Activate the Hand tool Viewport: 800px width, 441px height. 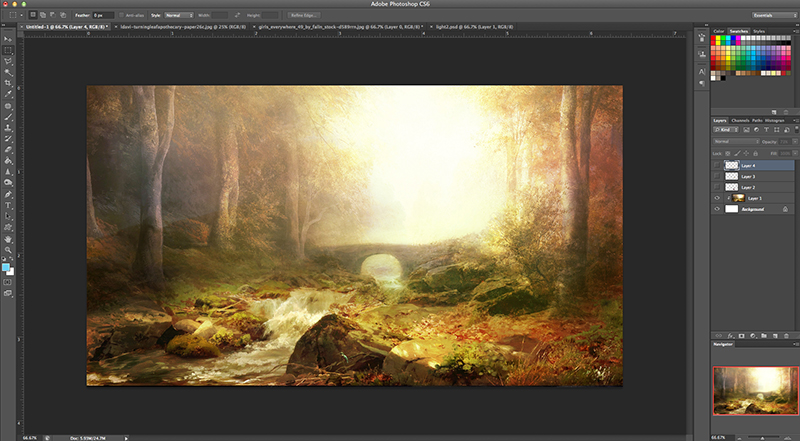[8, 238]
